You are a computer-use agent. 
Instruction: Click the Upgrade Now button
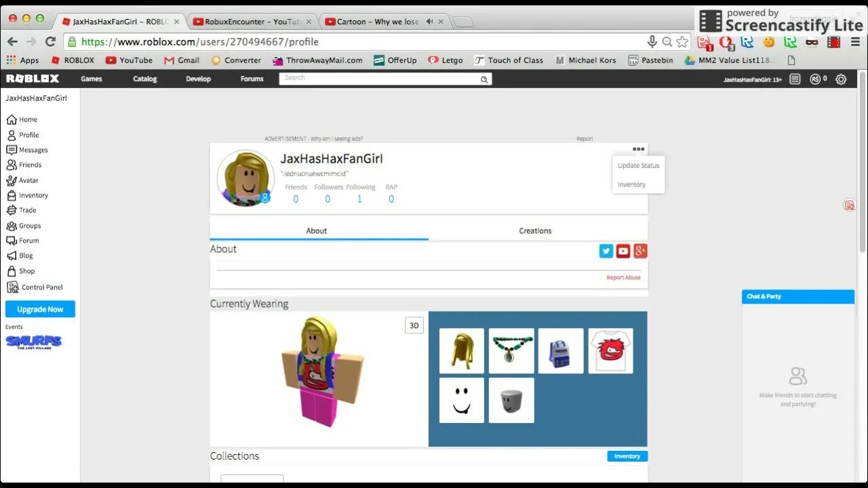click(x=40, y=309)
